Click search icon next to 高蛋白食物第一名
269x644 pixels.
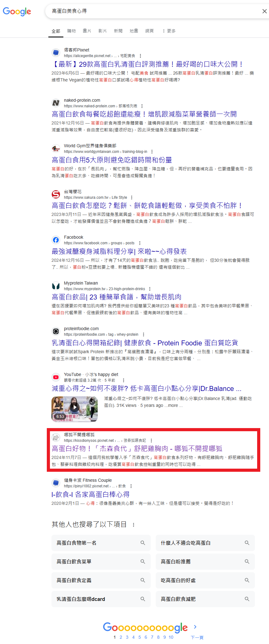[x=143, y=543]
